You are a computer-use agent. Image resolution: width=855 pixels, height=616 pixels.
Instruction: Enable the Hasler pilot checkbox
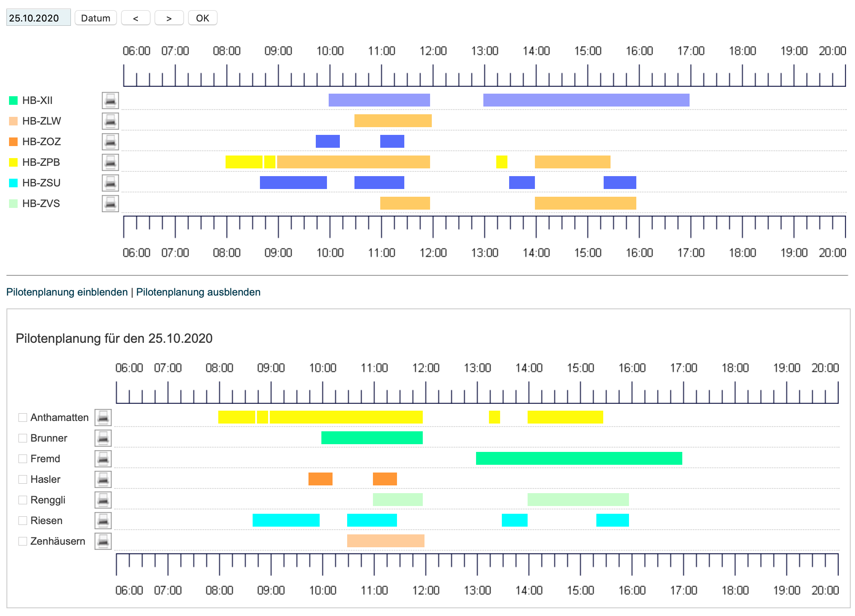tap(23, 479)
